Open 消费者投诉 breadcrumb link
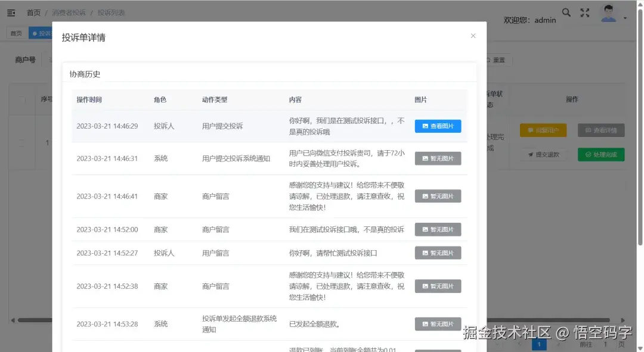 pyautogui.click(x=69, y=12)
